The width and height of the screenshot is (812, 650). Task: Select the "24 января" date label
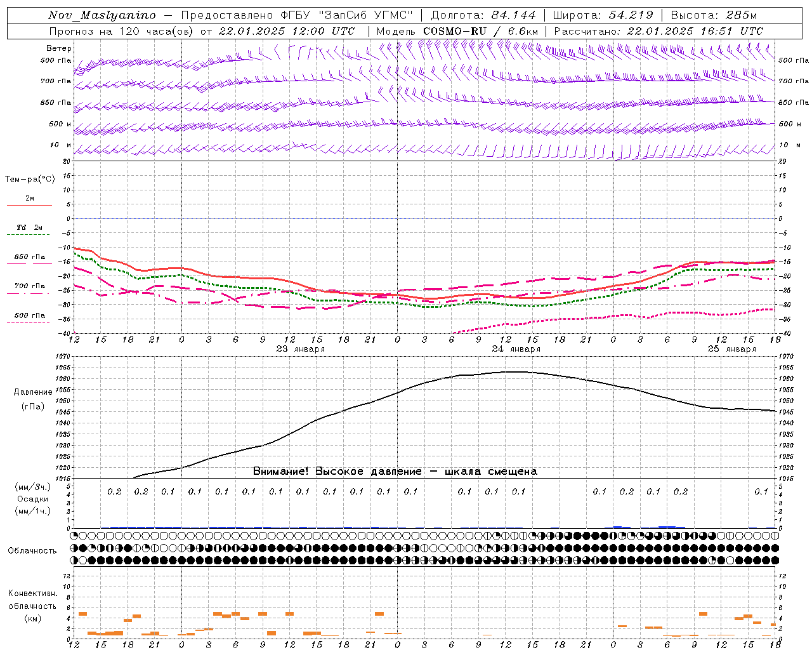tap(516, 349)
